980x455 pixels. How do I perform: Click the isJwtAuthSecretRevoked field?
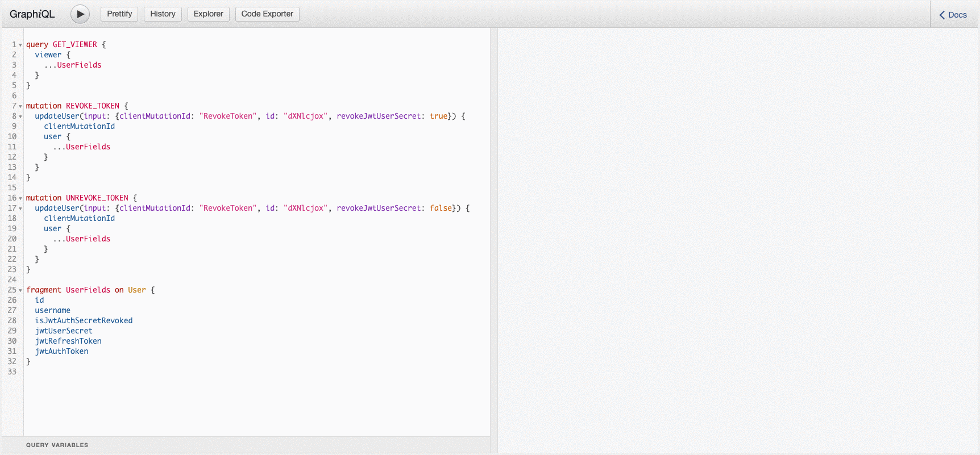pos(84,320)
